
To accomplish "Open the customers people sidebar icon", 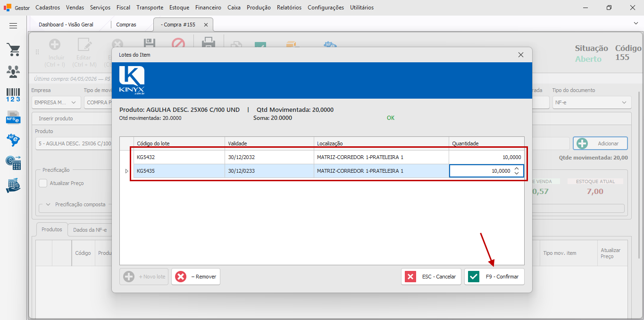I will (13, 72).
